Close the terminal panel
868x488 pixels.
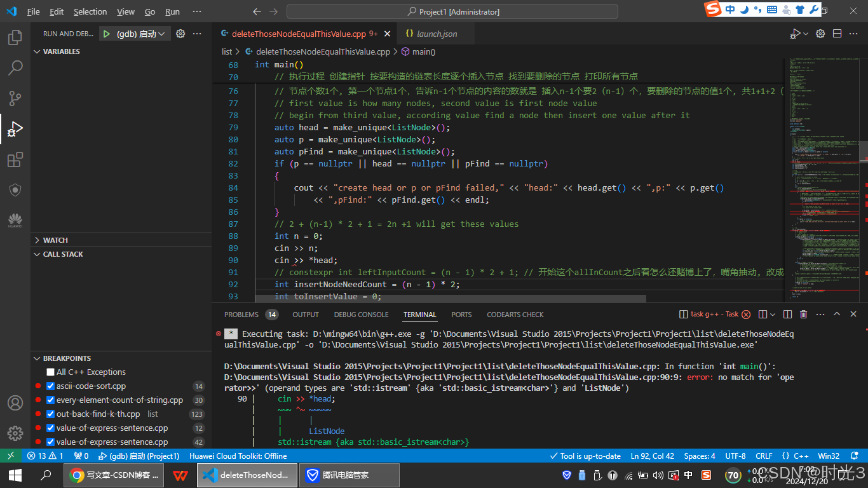point(853,314)
